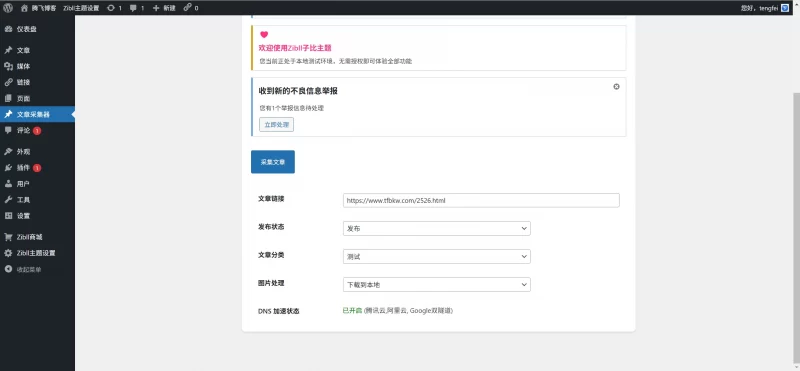800x371 pixels.
Task: Click the 立即处理 button
Action: 276,125
